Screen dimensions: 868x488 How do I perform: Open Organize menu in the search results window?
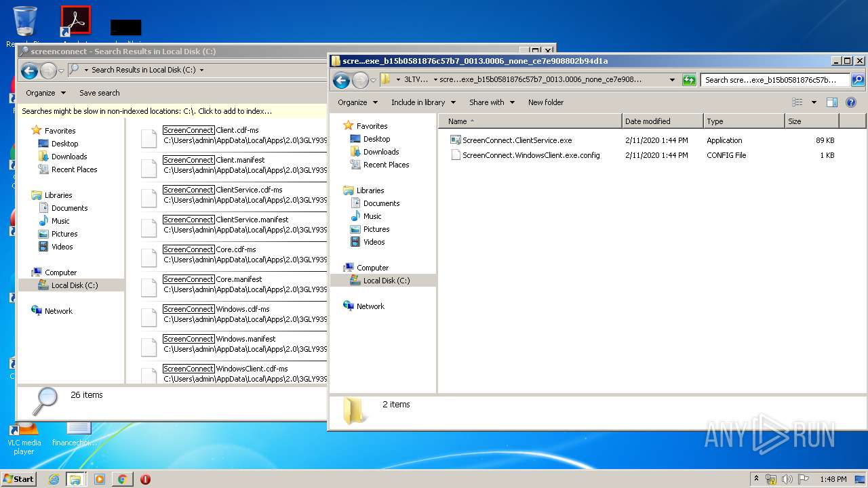[x=45, y=93]
